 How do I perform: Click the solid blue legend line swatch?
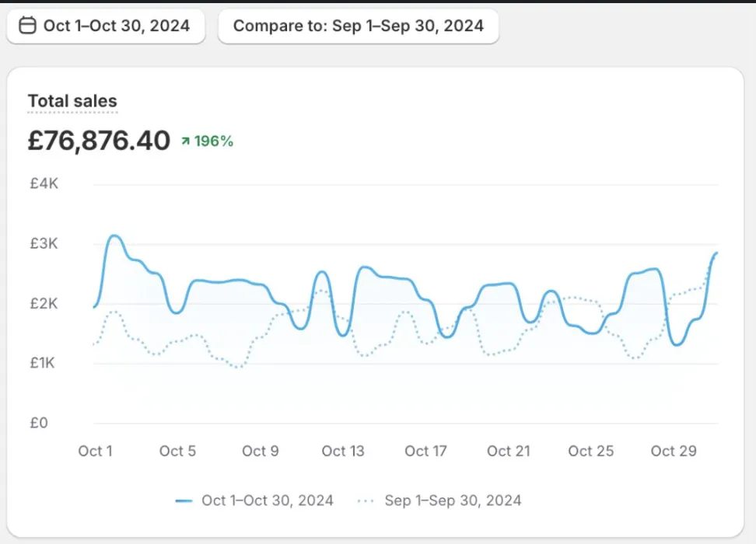click(184, 501)
